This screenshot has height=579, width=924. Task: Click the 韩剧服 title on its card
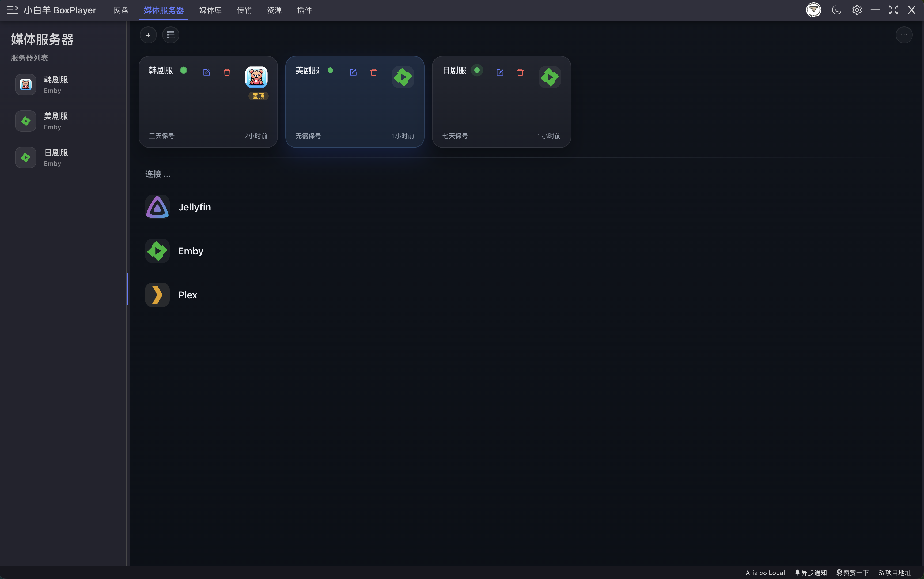[x=161, y=70]
